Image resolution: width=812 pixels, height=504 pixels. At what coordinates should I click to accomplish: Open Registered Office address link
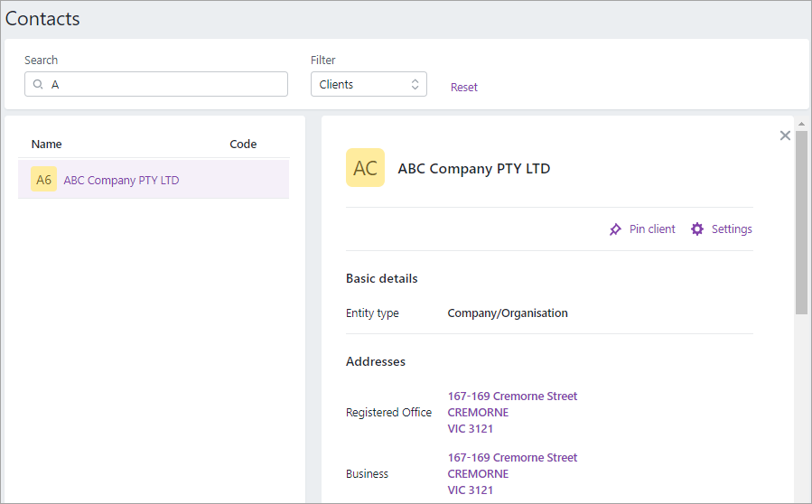512,413
